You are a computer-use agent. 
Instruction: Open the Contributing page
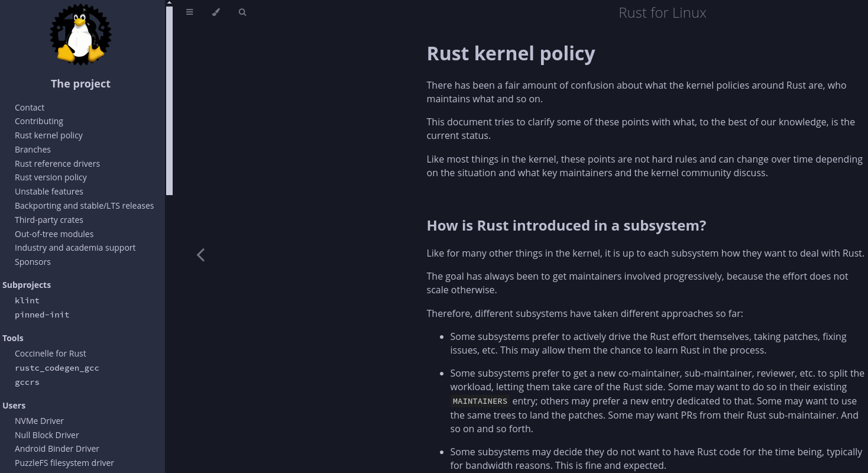pos(39,121)
